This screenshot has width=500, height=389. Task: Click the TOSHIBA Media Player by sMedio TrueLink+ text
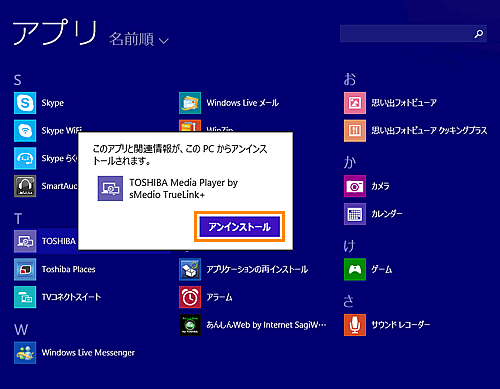coord(184,189)
